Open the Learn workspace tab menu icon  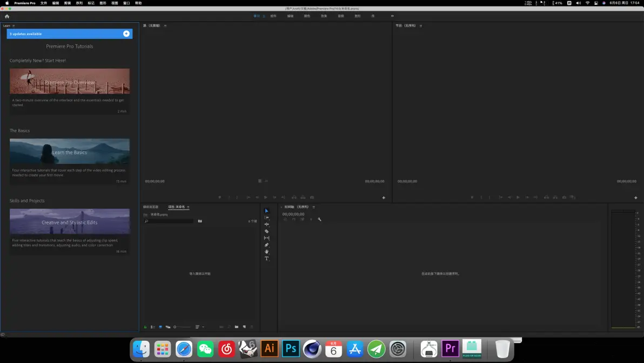click(264, 16)
